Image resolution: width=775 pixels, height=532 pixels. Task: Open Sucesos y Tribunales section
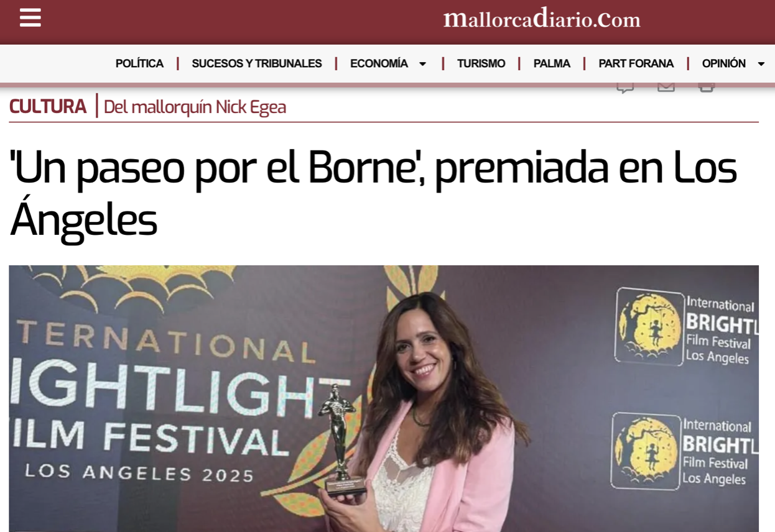click(x=257, y=63)
